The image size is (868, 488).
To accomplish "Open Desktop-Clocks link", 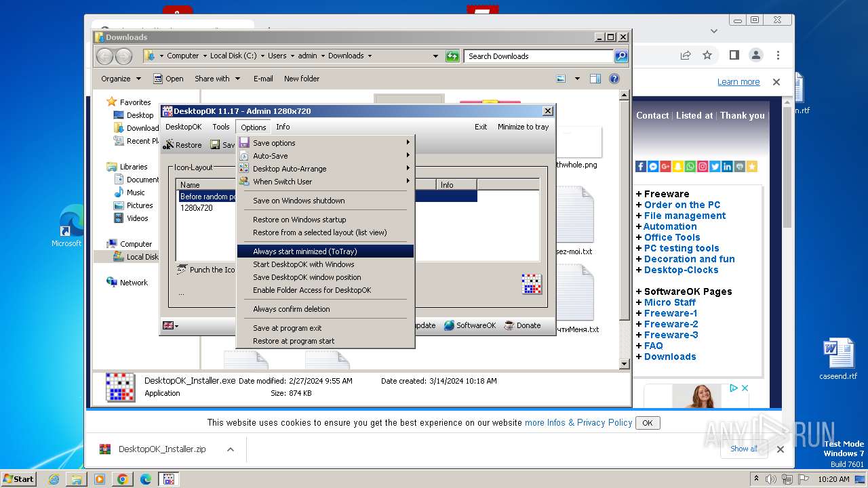I will pyautogui.click(x=681, y=270).
